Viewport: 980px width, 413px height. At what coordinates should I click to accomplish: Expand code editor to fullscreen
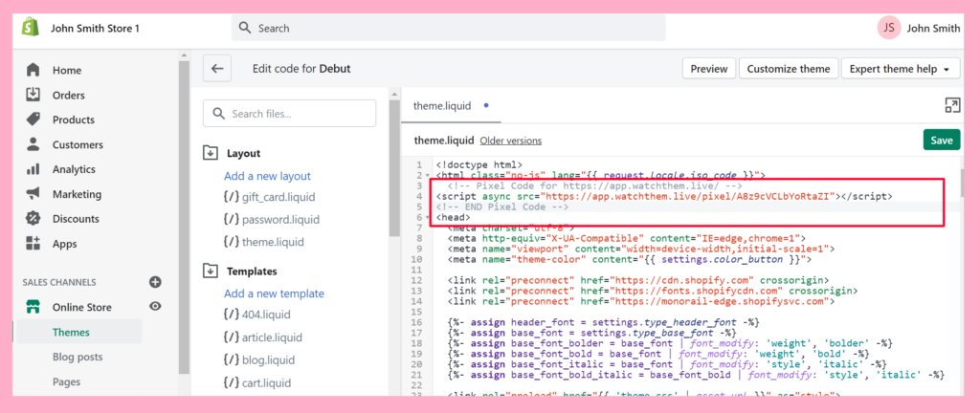[x=952, y=105]
